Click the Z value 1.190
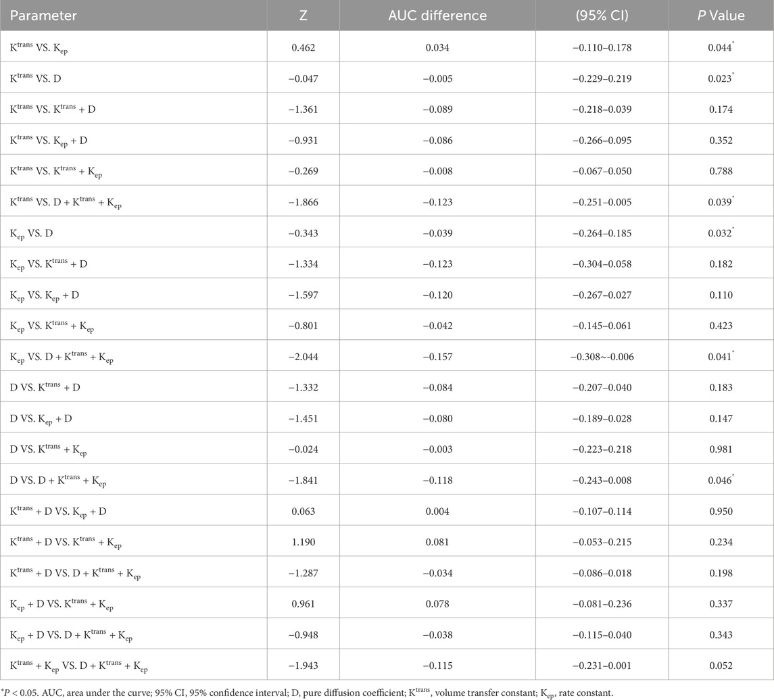Image resolution: width=774 pixels, height=700 pixels. tap(304, 542)
